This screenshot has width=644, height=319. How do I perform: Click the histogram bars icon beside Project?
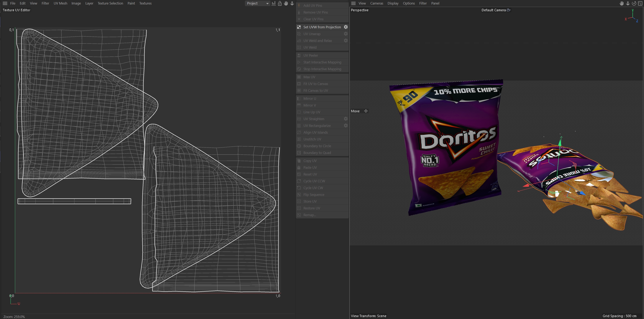(274, 3)
